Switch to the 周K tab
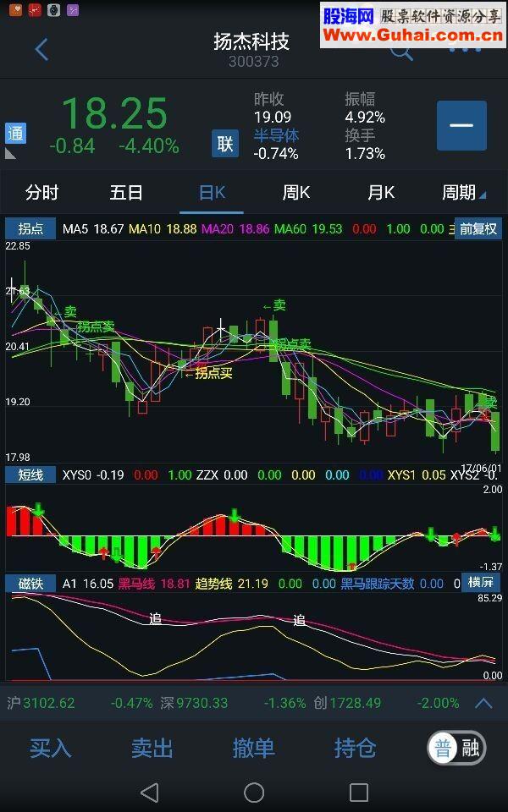 click(296, 193)
